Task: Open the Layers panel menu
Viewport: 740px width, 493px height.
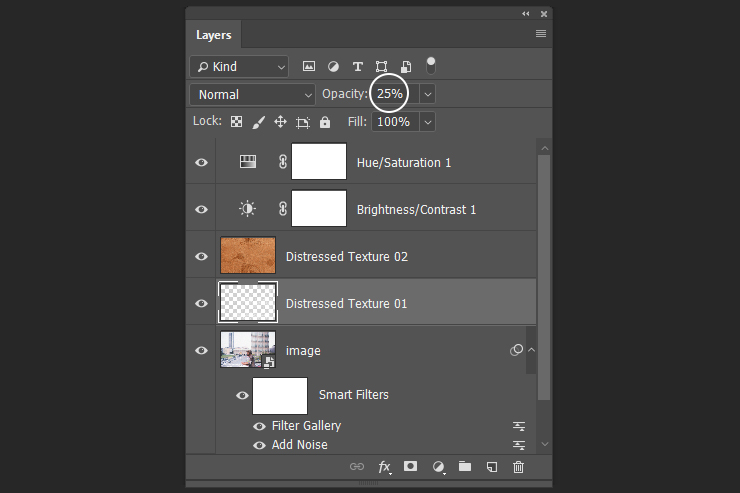Action: (x=541, y=33)
